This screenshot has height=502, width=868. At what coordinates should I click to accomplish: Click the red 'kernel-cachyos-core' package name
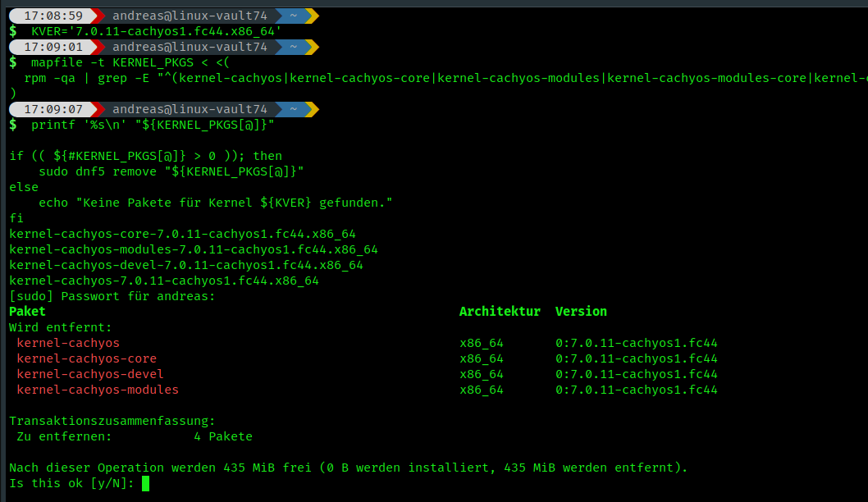86,358
